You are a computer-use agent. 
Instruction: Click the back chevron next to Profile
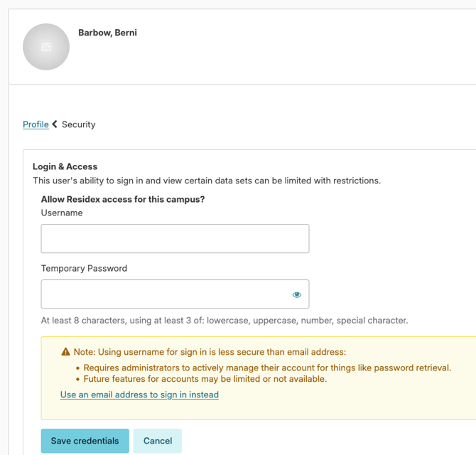pyautogui.click(x=55, y=124)
